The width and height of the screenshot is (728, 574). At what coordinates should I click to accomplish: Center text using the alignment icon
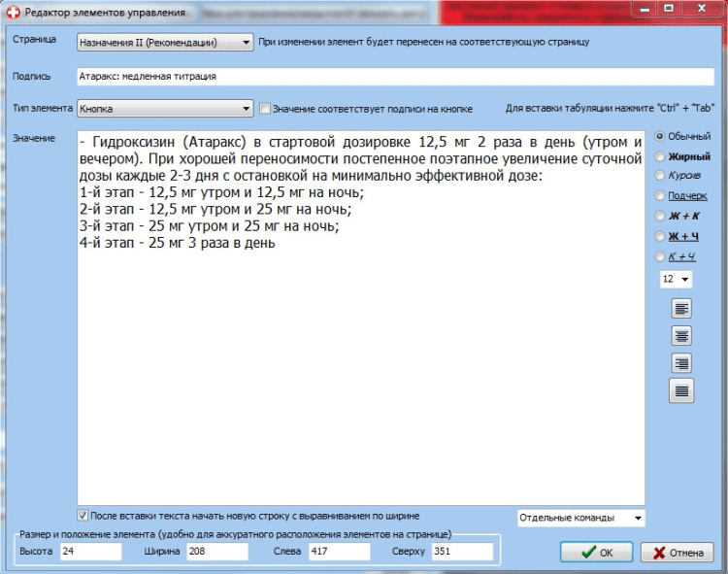tap(681, 336)
